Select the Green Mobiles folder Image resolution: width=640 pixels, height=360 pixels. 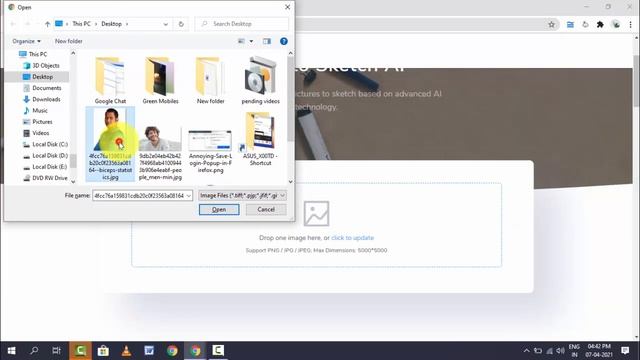[160, 80]
